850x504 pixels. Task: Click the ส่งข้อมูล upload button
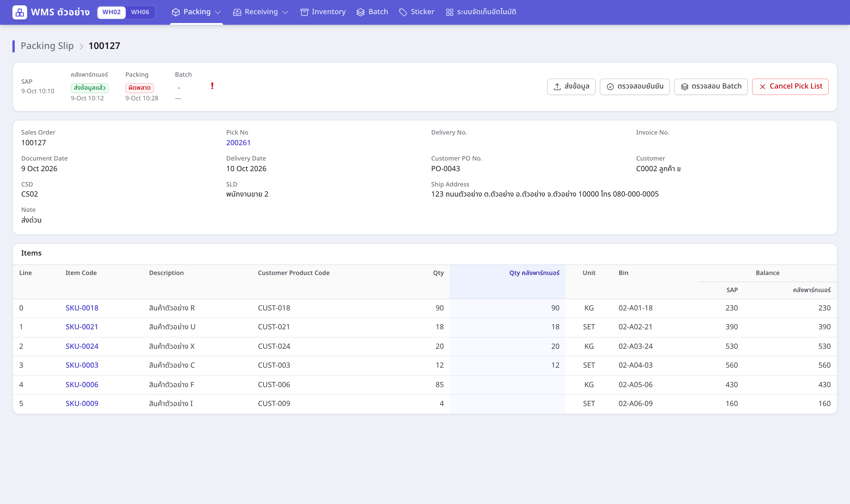571,86
